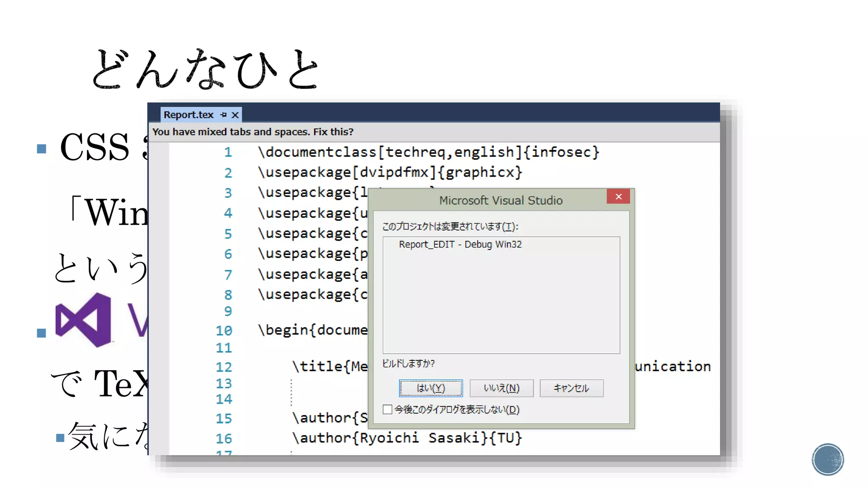
Task: Click the Microsoft Visual Studio dialog title
Action: pos(501,200)
